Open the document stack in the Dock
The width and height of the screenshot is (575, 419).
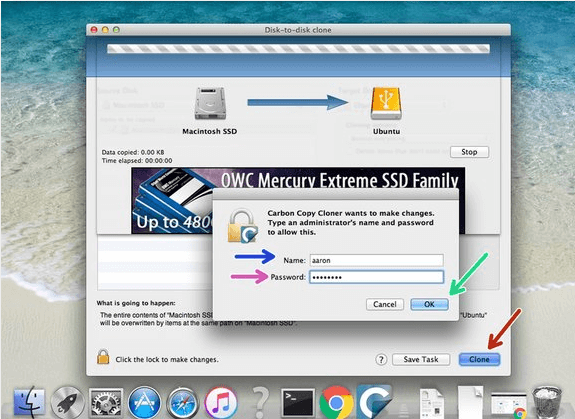432,403
